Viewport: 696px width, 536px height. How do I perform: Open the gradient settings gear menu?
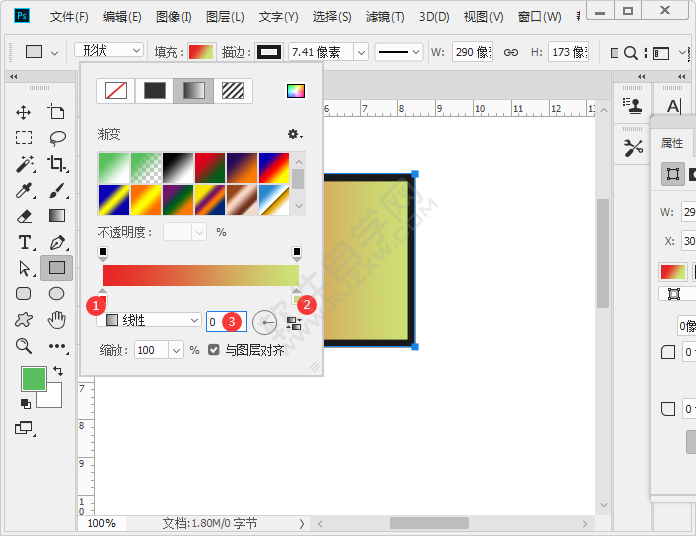click(294, 134)
